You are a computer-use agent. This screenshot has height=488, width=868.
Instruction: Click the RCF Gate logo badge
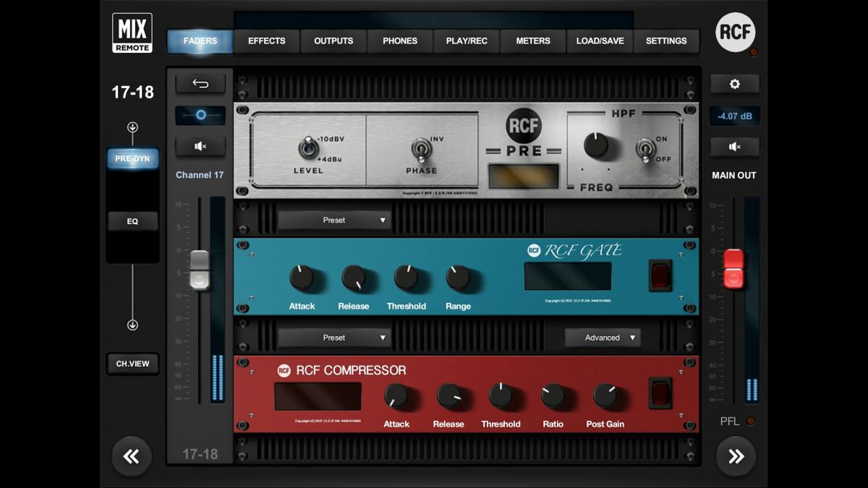tap(534, 251)
